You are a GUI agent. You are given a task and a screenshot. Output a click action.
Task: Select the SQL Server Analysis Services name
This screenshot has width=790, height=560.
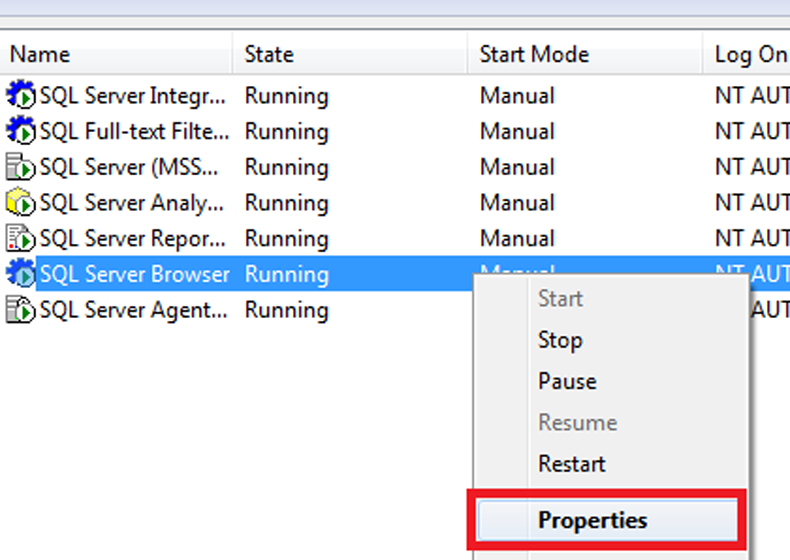click(x=132, y=203)
